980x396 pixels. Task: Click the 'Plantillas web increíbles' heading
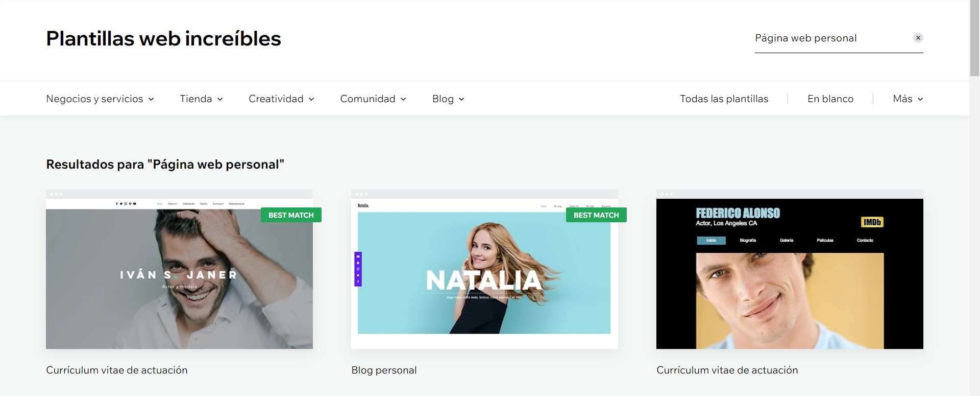tap(163, 38)
